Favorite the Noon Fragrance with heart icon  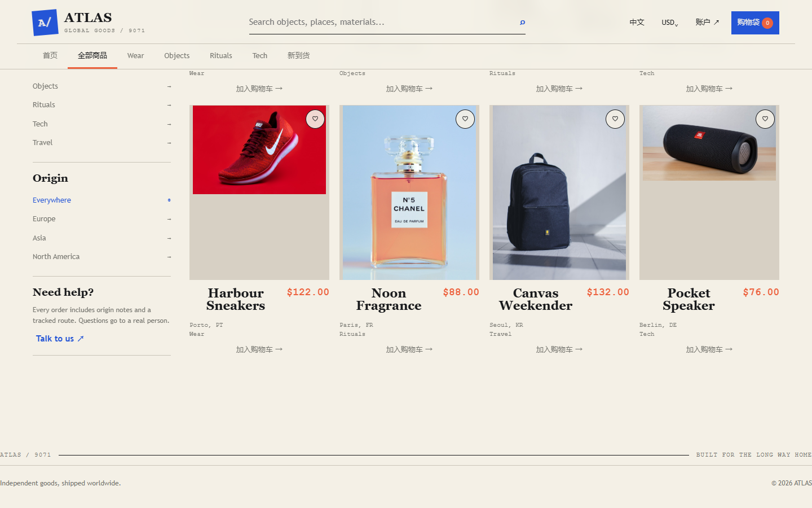(465, 119)
